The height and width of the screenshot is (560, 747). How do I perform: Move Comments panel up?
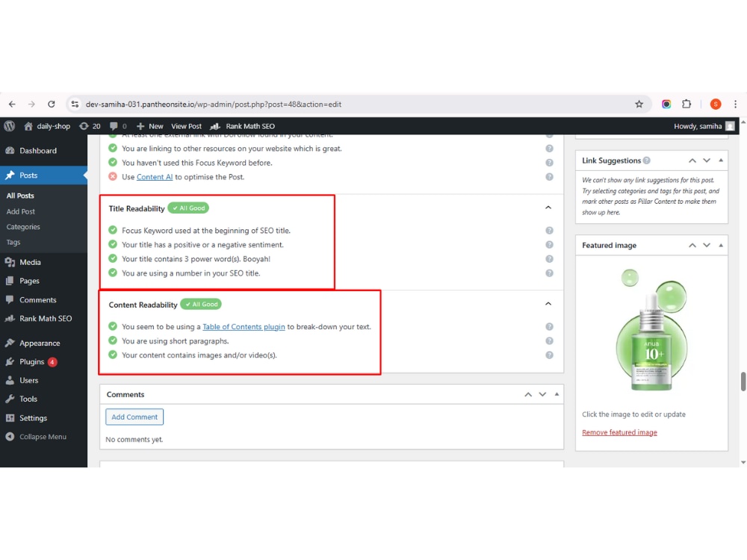[x=528, y=394]
